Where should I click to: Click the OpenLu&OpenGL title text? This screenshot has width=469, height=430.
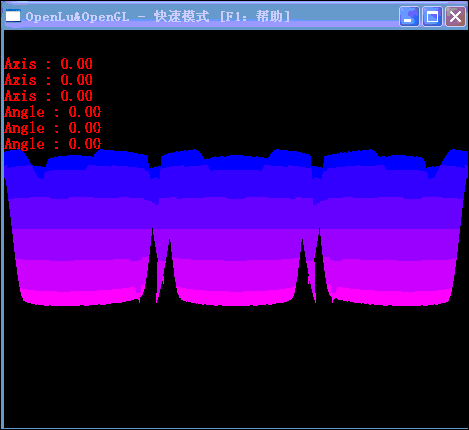coord(77,17)
